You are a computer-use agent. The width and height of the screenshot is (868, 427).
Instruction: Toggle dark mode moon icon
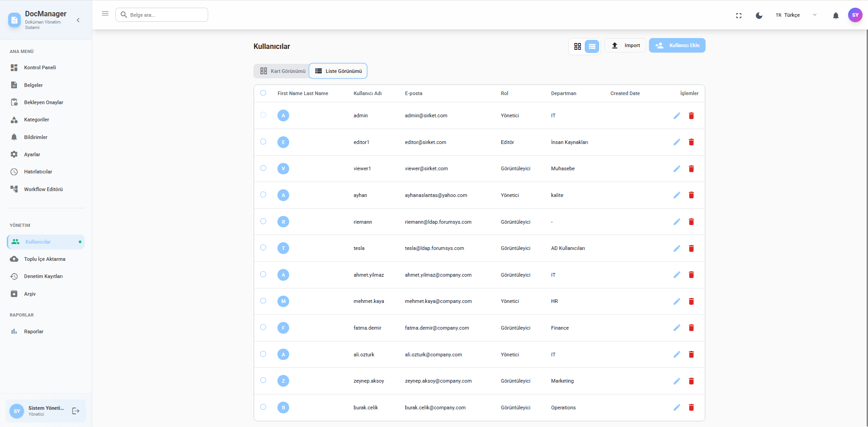pos(759,15)
